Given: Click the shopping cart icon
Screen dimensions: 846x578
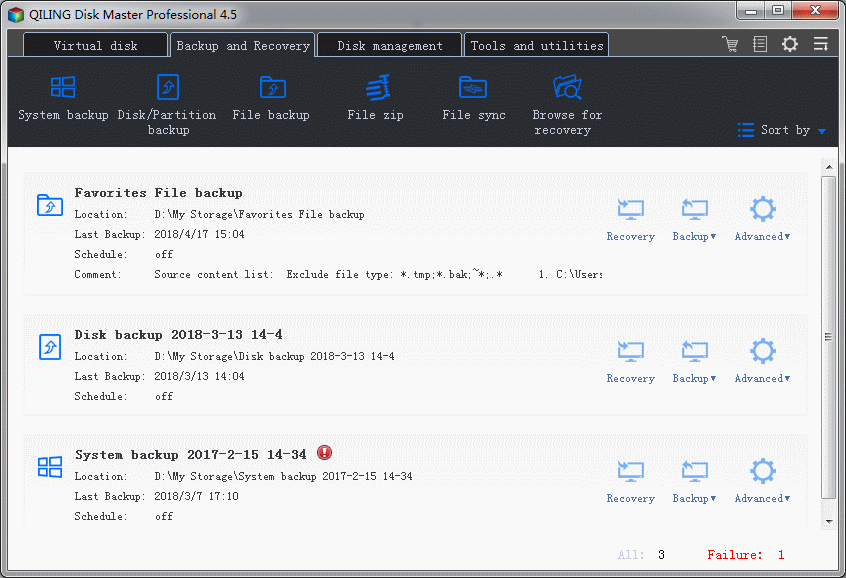Looking at the screenshot, I should [x=731, y=44].
